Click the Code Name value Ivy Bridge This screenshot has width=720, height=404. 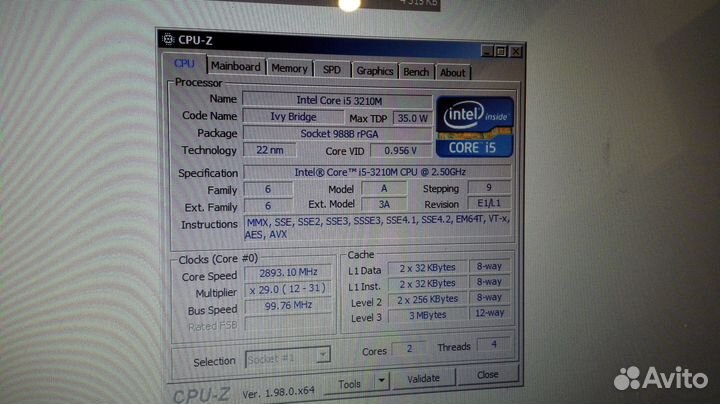(x=293, y=117)
